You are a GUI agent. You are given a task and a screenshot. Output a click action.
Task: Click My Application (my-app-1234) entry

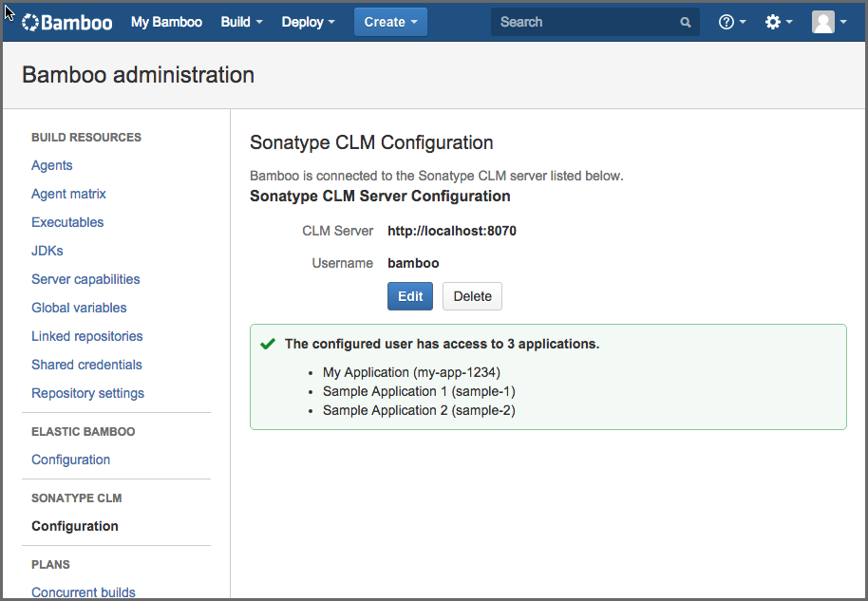pyautogui.click(x=411, y=372)
